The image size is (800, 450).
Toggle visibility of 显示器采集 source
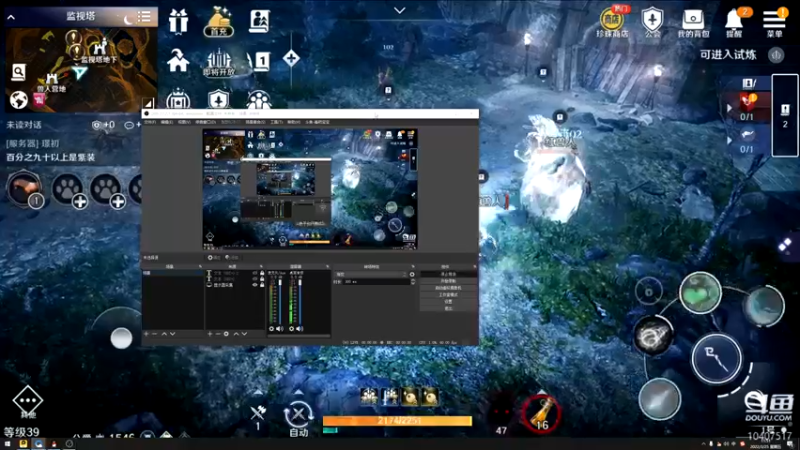pos(255,285)
